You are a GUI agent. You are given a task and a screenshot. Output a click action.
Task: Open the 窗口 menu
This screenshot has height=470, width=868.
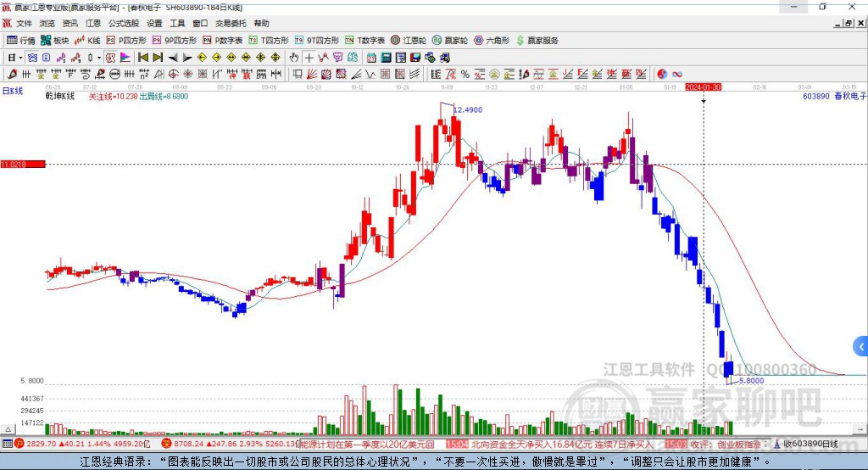pos(200,23)
